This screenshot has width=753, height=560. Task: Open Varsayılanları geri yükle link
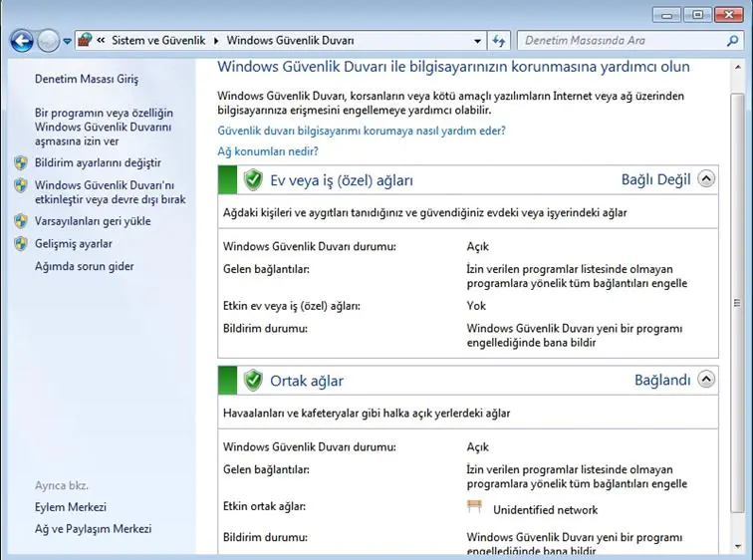point(93,221)
